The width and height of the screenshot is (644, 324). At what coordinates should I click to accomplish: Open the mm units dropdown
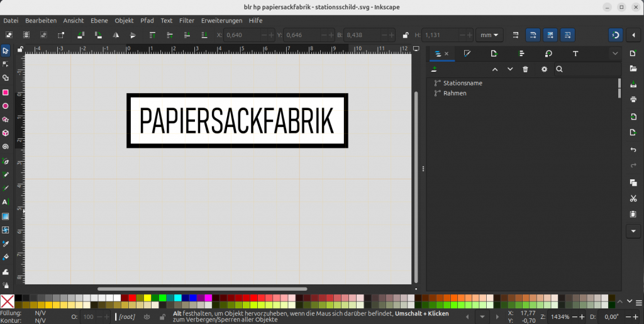click(x=489, y=35)
